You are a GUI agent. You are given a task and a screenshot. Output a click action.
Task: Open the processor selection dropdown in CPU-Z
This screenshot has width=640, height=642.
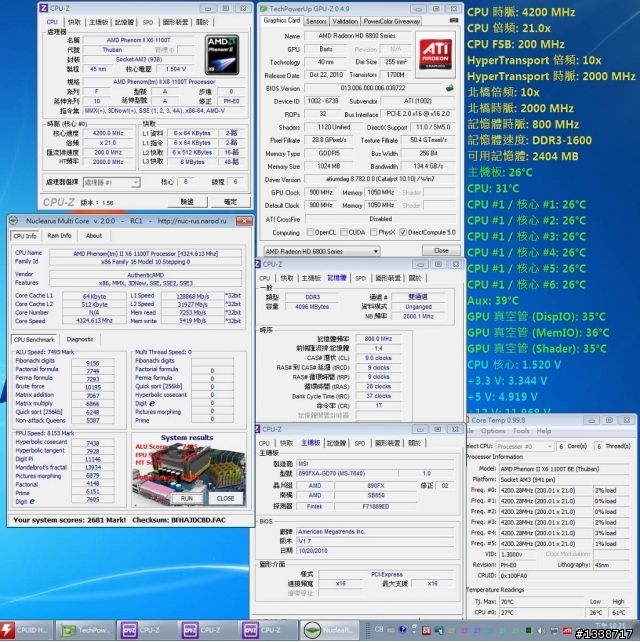pyautogui.click(x=112, y=182)
